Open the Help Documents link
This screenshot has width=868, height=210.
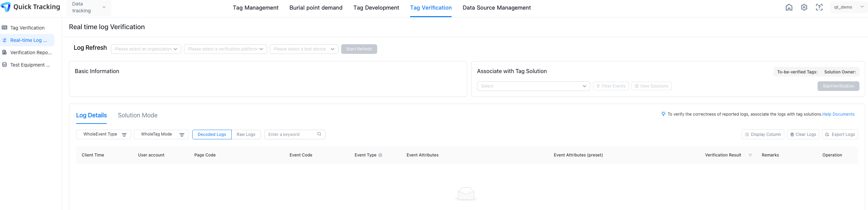pos(838,114)
